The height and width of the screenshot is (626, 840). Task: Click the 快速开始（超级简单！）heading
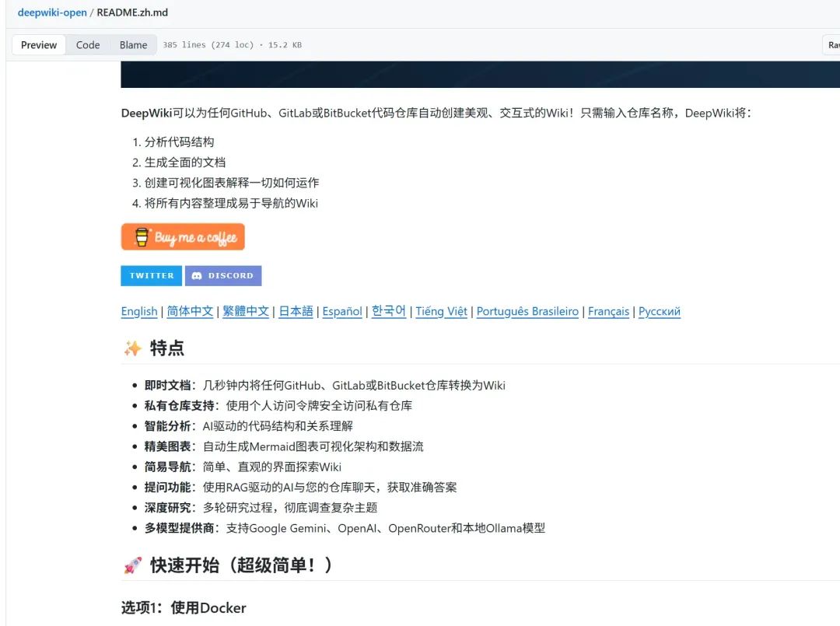click(x=241, y=565)
